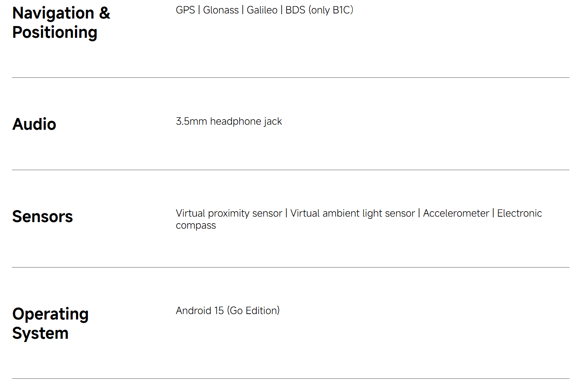Click Virtual proximity sensor text
The width and height of the screenshot is (588, 390).
pyautogui.click(x=229, y=213)
